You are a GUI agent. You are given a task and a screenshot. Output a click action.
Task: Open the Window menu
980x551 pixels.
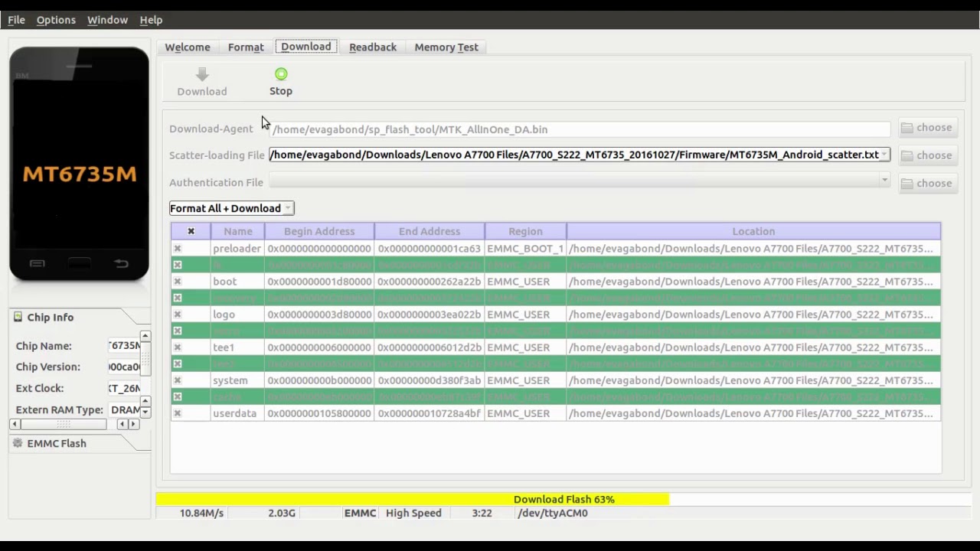tap(107, 20)
